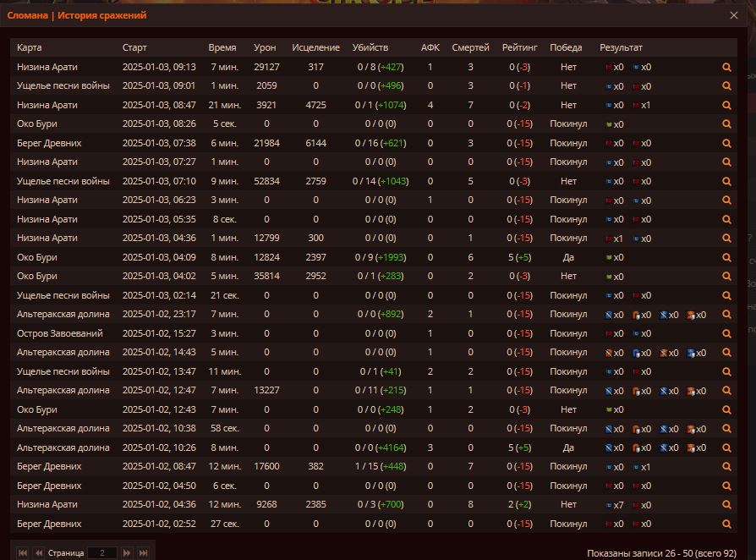This screenshot has width=756, height=560.
Task: Click magnifier for the 2025-01-03, 09:01 match
Action: 726,85
